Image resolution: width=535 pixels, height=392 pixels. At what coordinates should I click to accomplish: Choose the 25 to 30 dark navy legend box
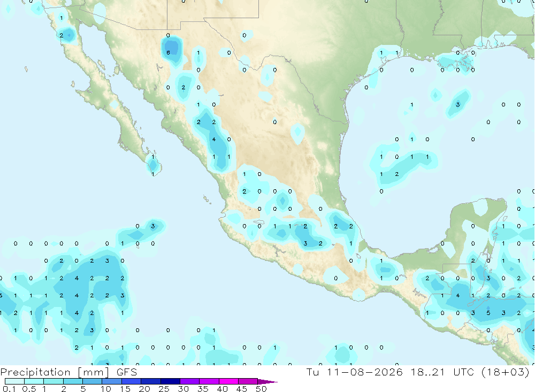tap(170, 381)
